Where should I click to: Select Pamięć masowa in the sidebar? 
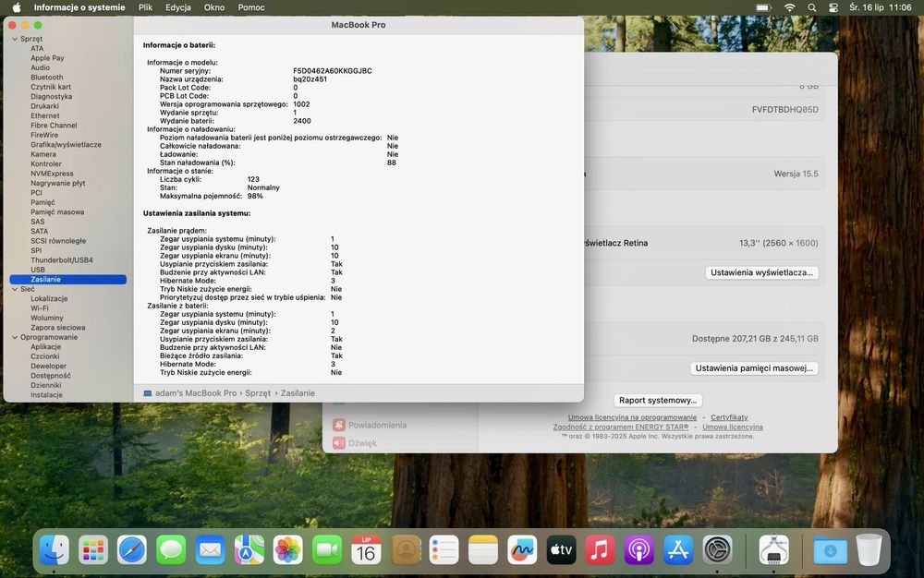57,211
